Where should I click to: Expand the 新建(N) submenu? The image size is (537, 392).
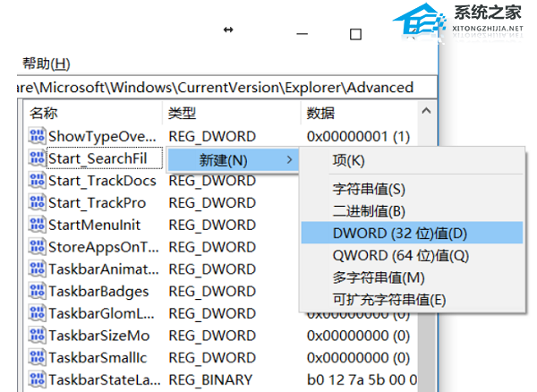[x=233, y=160]
